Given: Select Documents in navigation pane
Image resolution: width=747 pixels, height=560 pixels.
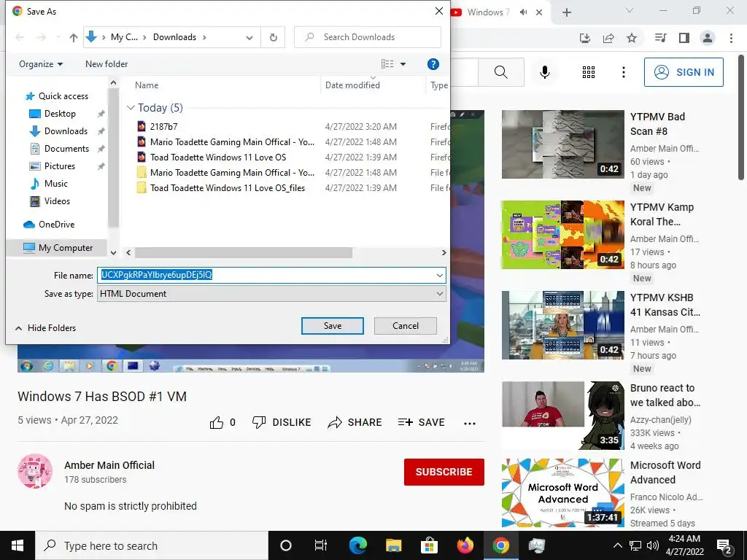Looking at the screenshot, I should click(x=66, y=149).
